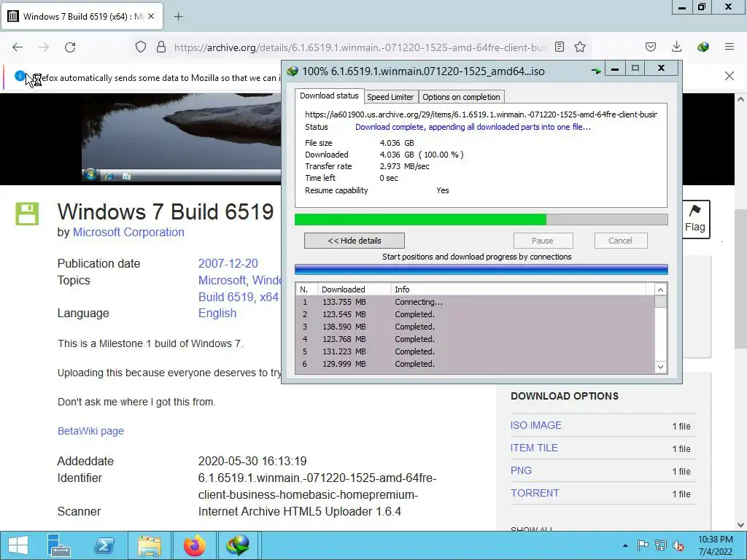Click the muted speaker tray icon
747x560 pixels.
click(x=678, y=545)
